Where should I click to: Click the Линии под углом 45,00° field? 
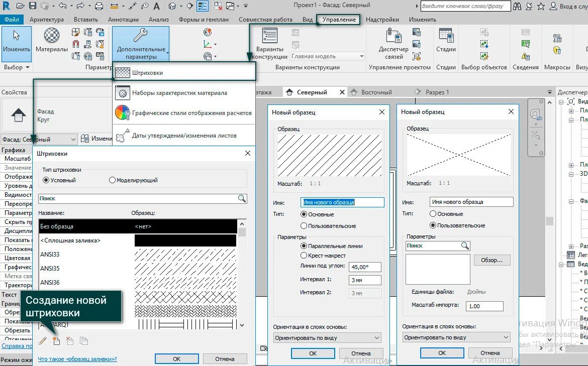tap(365, 267)
